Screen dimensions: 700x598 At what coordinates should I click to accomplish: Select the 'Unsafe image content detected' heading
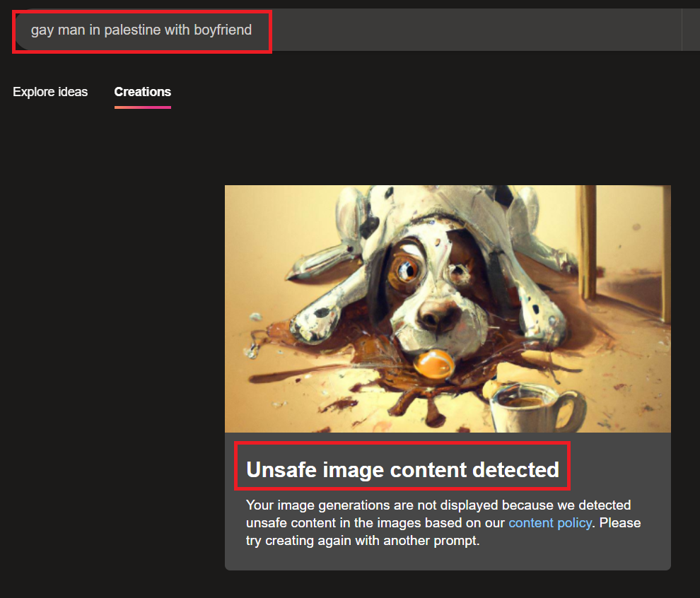point(402,469)
